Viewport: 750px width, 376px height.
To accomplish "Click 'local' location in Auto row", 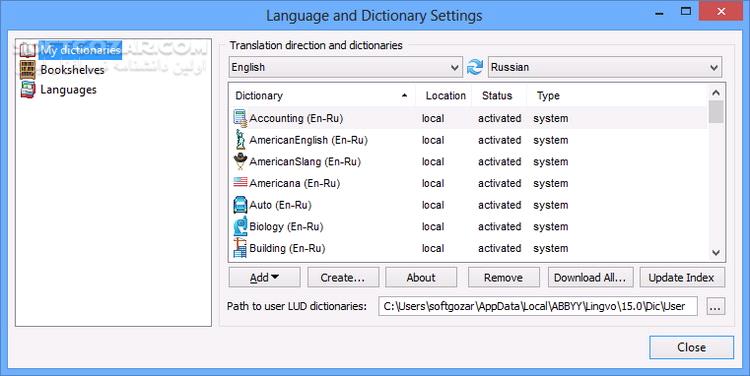I will (x=433, y=205).
